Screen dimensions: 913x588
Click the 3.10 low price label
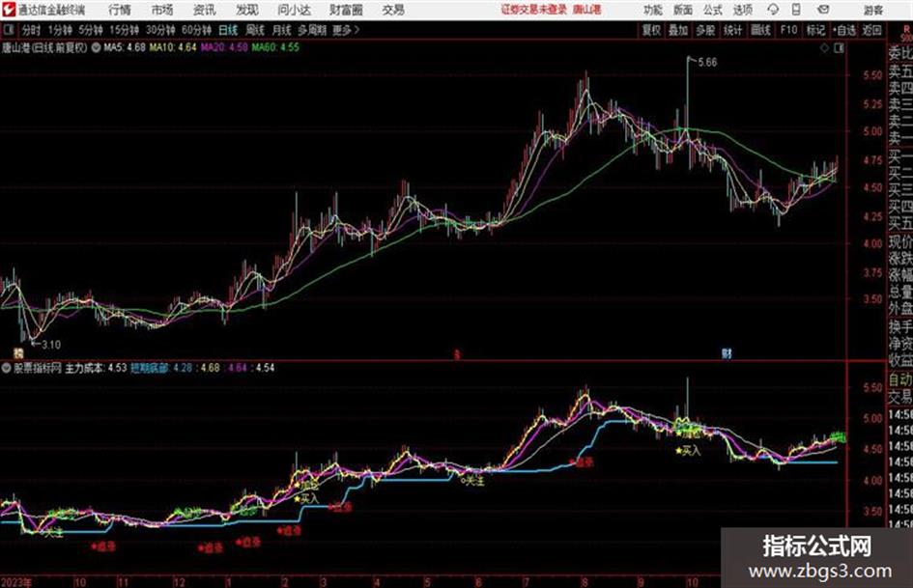coord(51,345)
